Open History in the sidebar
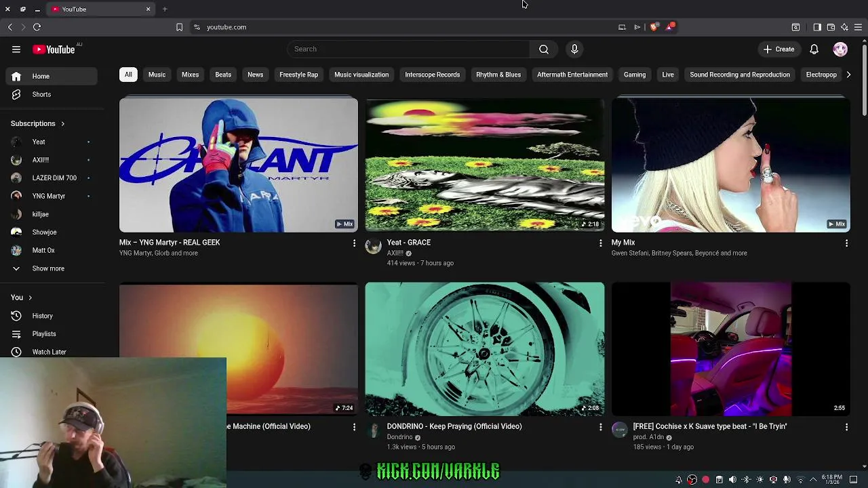Viewport: 868px width, 488px height. pos(52,316)
